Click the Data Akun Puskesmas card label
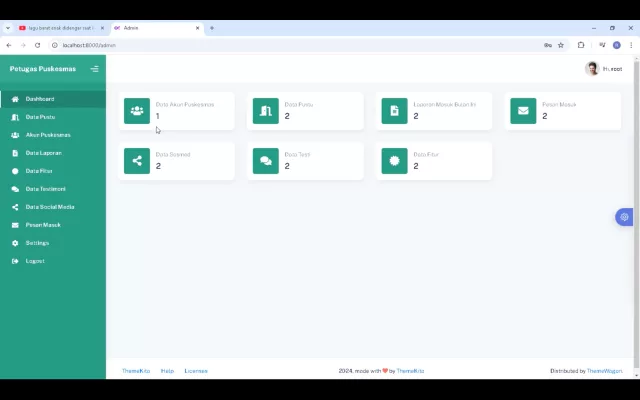 pos(185,104)
